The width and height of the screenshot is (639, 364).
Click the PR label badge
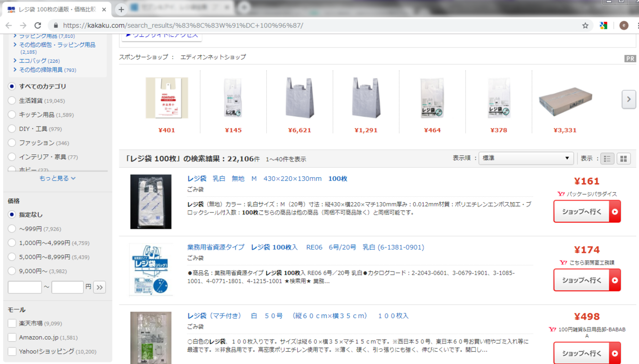630,59
